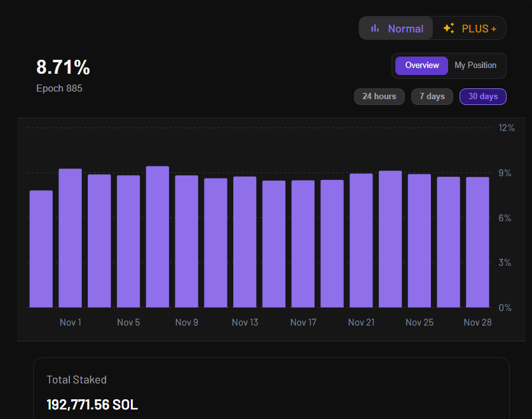Image resolution: width=532 pixels, height=419 pixels.
Task: Click the tallest bar before Nov 9
Action: (x=157, y=237)
